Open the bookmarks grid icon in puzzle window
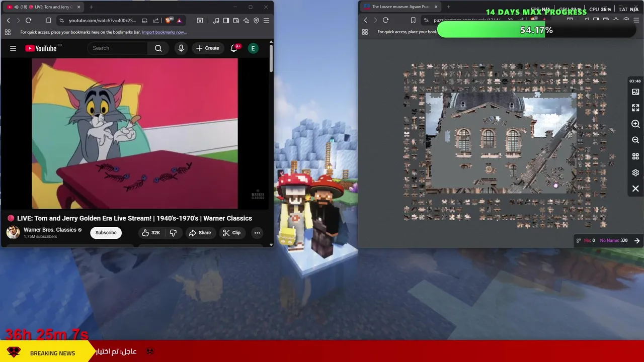Viewport: 644px width, 362px height. (365, 32)
